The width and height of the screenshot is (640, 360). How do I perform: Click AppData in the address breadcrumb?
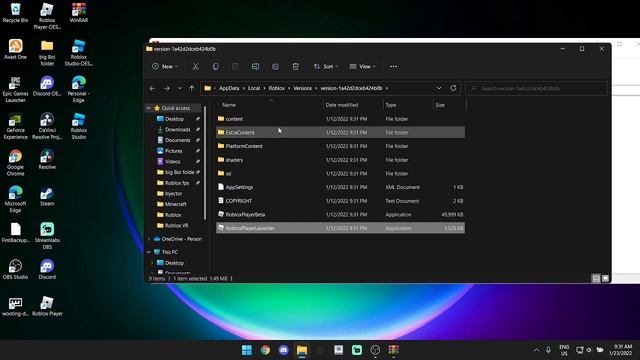[229, 88]
